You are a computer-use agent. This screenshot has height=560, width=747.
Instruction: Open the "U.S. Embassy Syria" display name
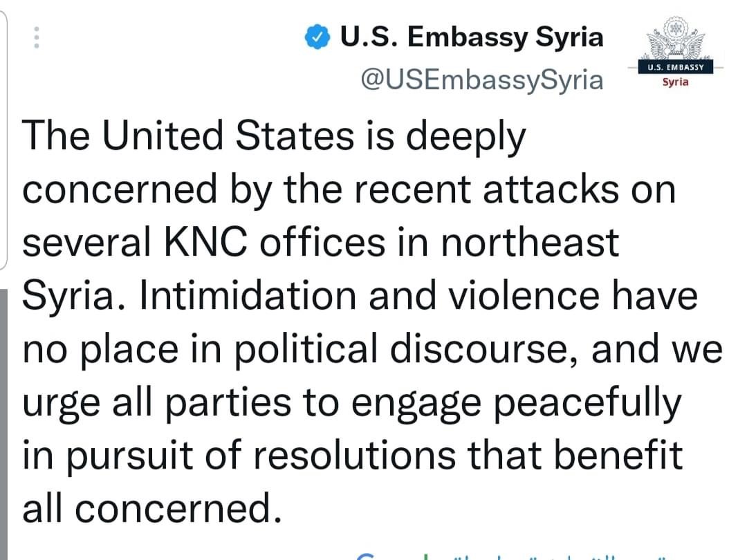[472, 37]
